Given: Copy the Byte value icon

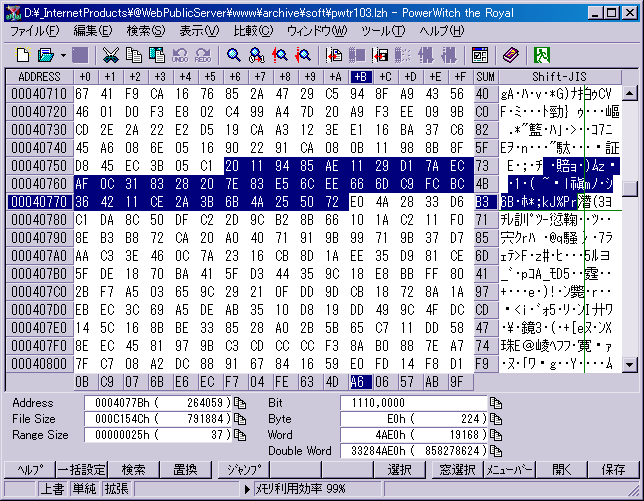Looking at the screenshot, I should [x=496, y=419].
